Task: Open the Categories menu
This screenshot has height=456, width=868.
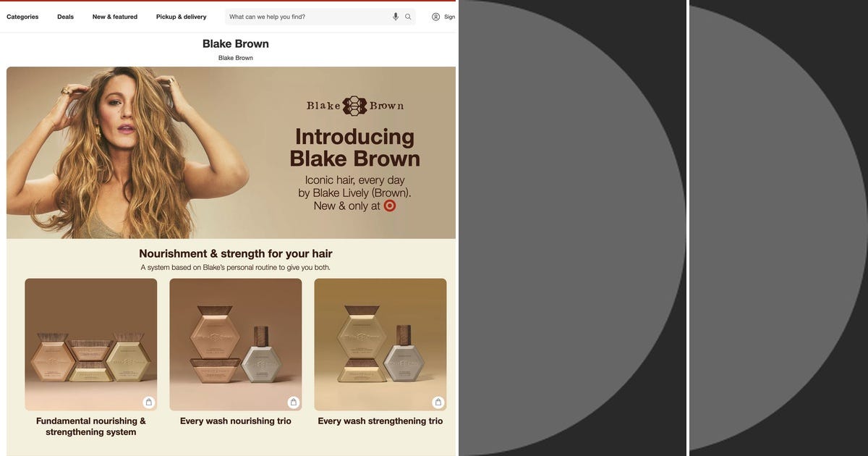Action: [x=22, y=17]
